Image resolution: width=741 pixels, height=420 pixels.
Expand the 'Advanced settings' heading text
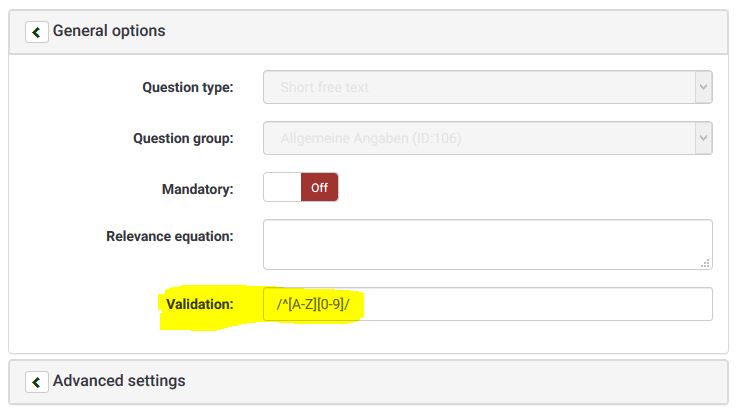tap(119, 381)
